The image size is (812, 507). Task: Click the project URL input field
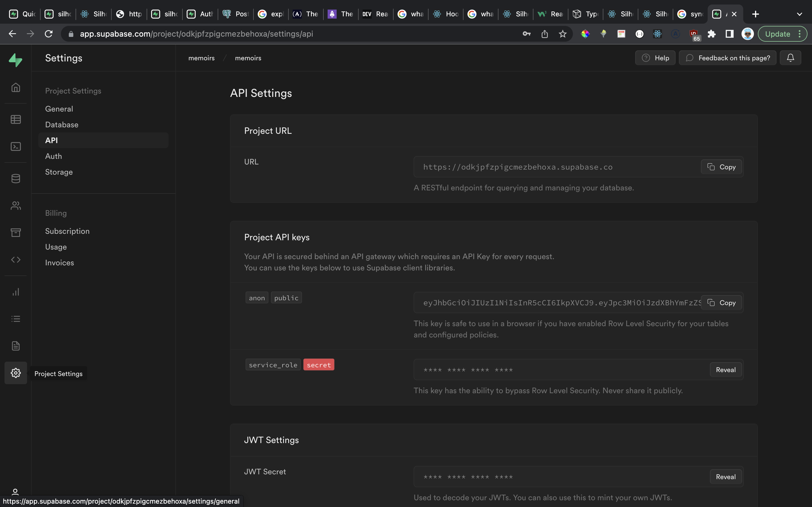coord(558,167)
